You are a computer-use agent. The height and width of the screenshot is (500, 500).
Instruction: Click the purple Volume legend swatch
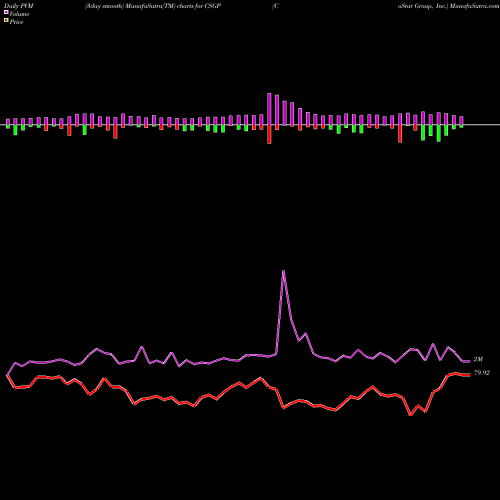pyautogui.click(x=6, y=13)
